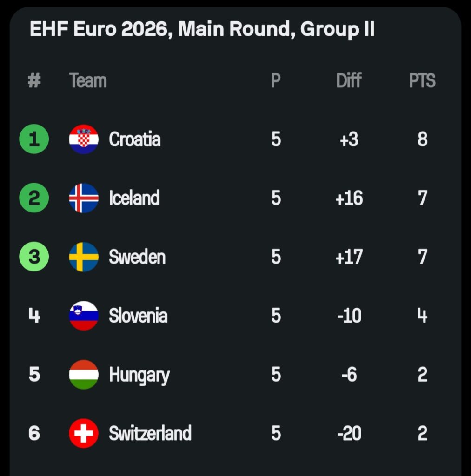Select the Slovenia team name
This screenshot has height=476, width=471.
[x=138, y=316]
